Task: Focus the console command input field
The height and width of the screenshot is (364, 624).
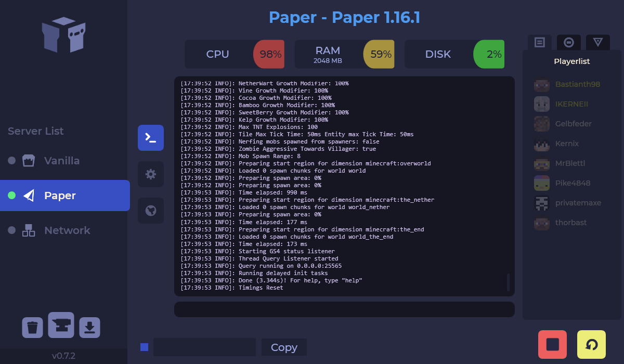Action: [x=344, y=309]
